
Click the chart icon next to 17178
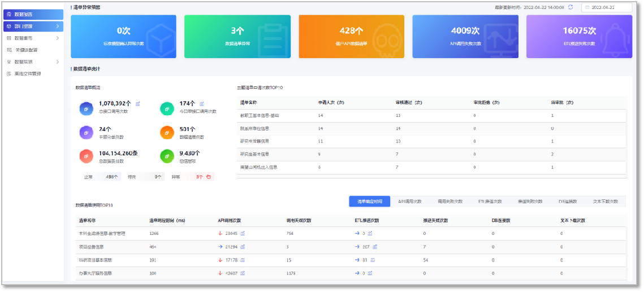tap(243, 260)
